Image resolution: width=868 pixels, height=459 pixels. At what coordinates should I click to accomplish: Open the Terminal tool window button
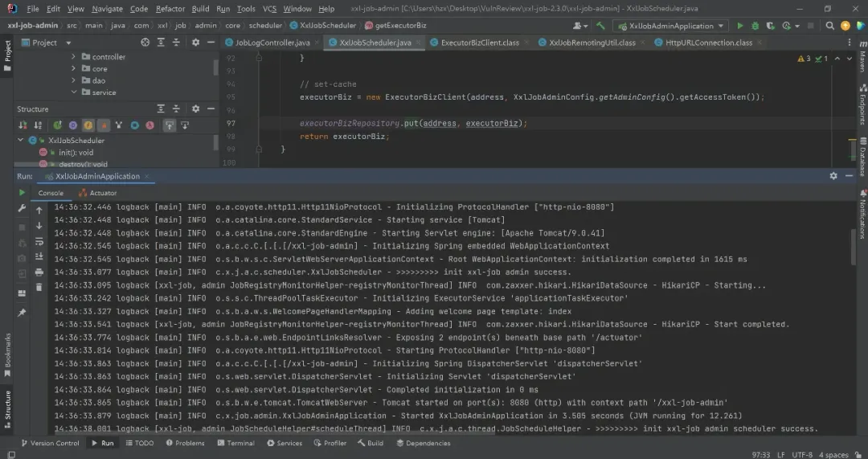point(235,443)
